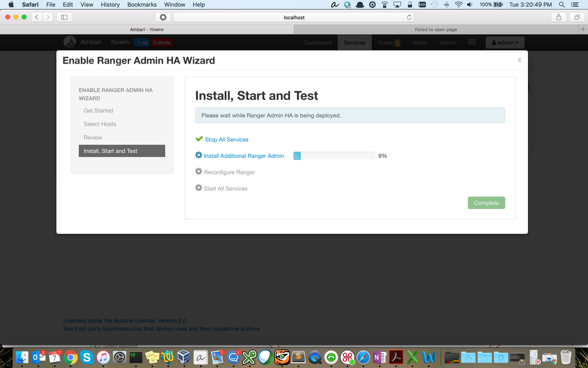Open Finder from the dock

tap(23, 357)
